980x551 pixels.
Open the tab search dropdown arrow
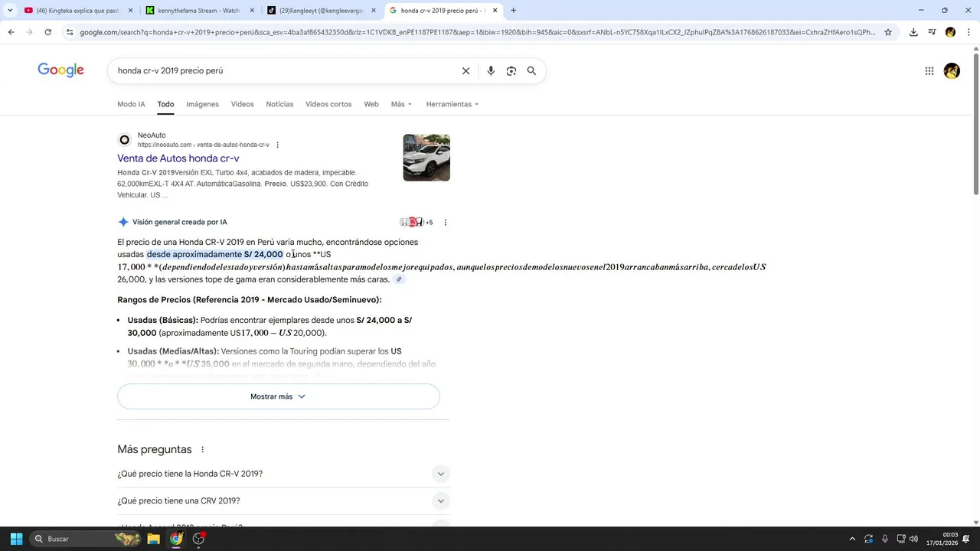click(x=10, y=11)
